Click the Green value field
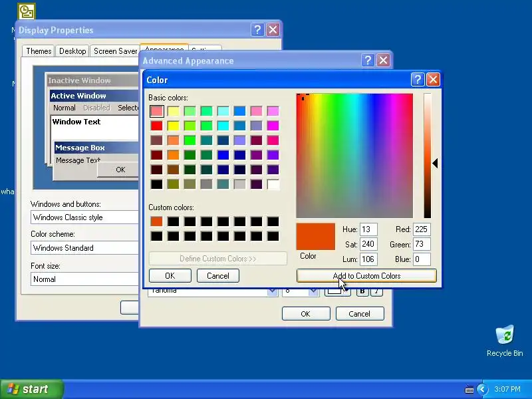The width and height of the screenshot is (532, 399). [422, 244]
